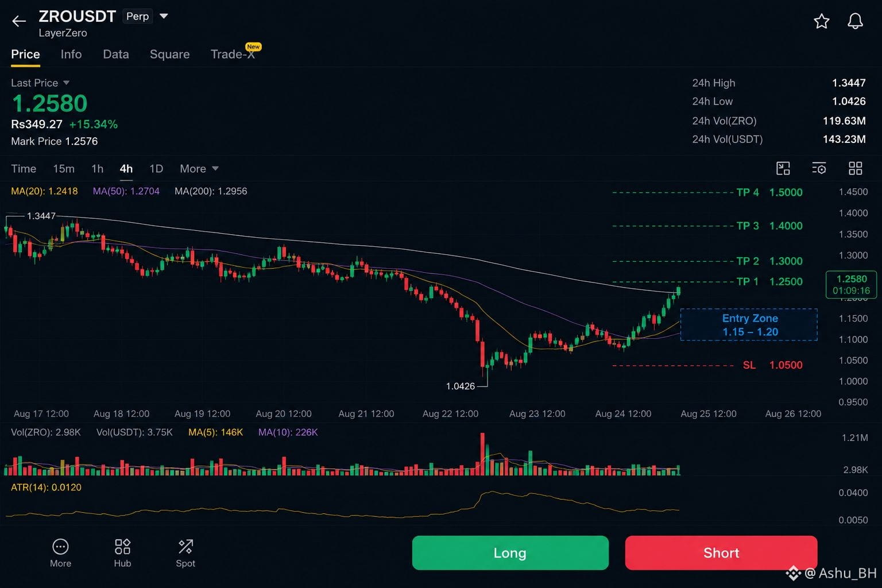882x588 pixels.
Task: Expand the ZROUSDT pair selector arrow
Action: 164,16
